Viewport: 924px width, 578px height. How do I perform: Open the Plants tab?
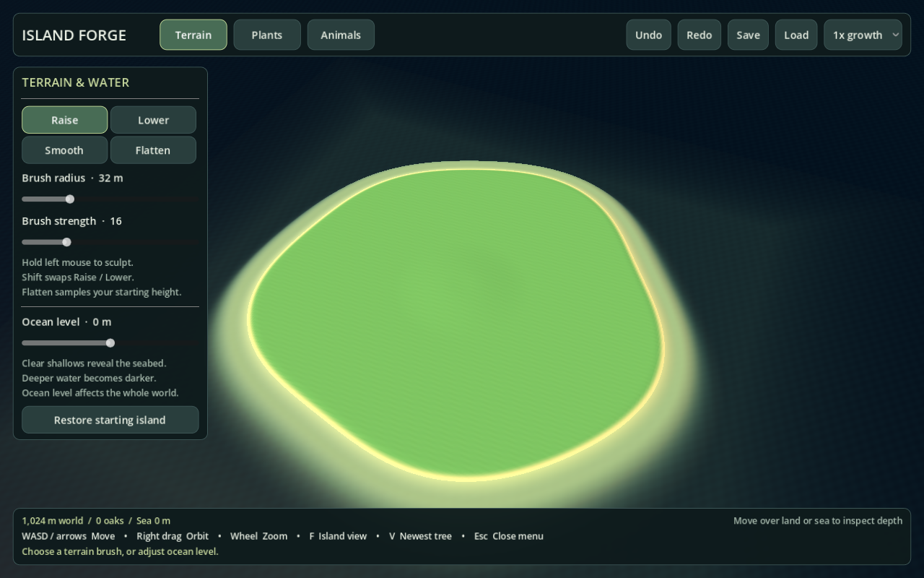pos(267,35)
